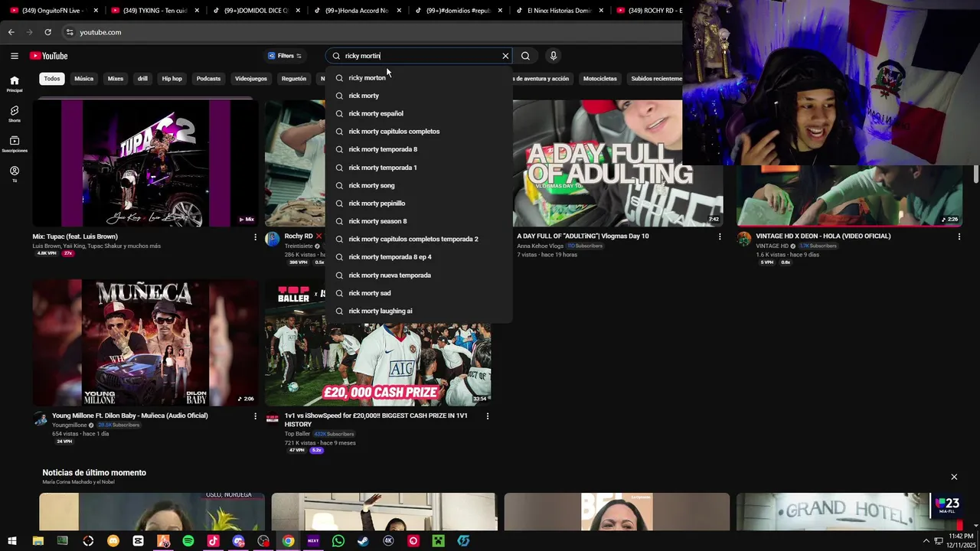This screenshot has height=551, width=980.
Task: Select the Hip hop filter chip
Action: (171, 78)
